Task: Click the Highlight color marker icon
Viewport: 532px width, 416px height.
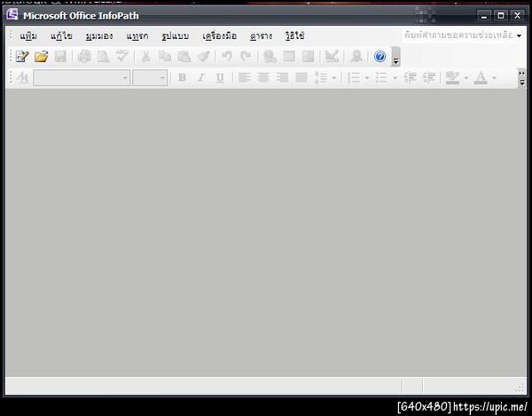Action: 452,78
